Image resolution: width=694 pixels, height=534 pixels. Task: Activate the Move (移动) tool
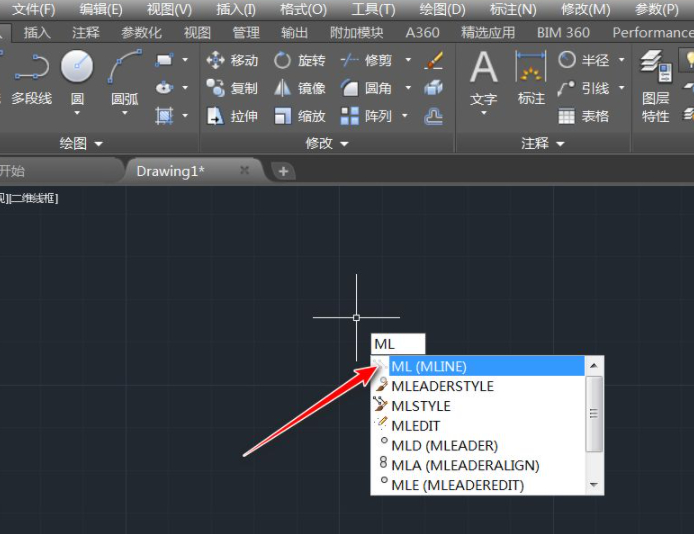click(232, 60)
